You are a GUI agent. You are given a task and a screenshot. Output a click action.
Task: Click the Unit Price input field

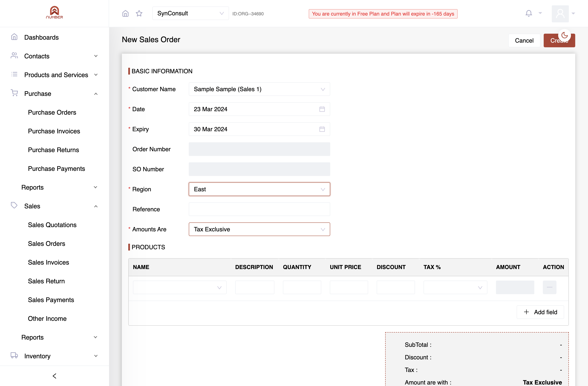(x=349, y=287)
